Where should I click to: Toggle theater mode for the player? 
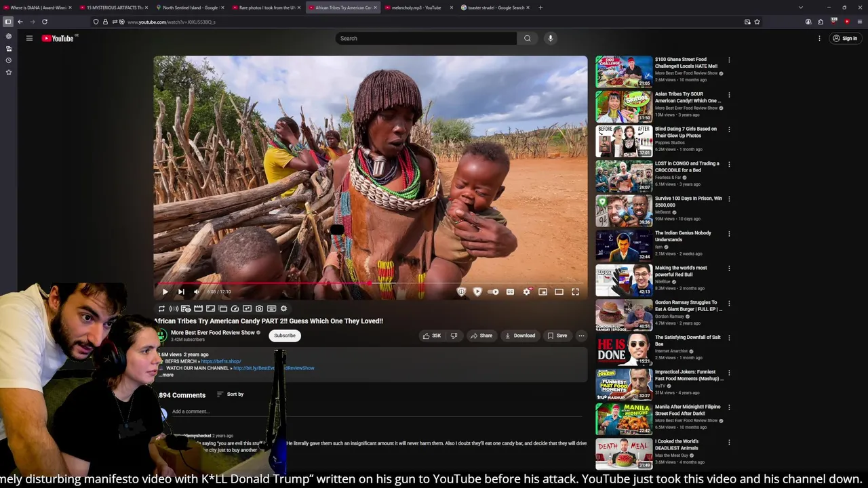coord(559,291)
